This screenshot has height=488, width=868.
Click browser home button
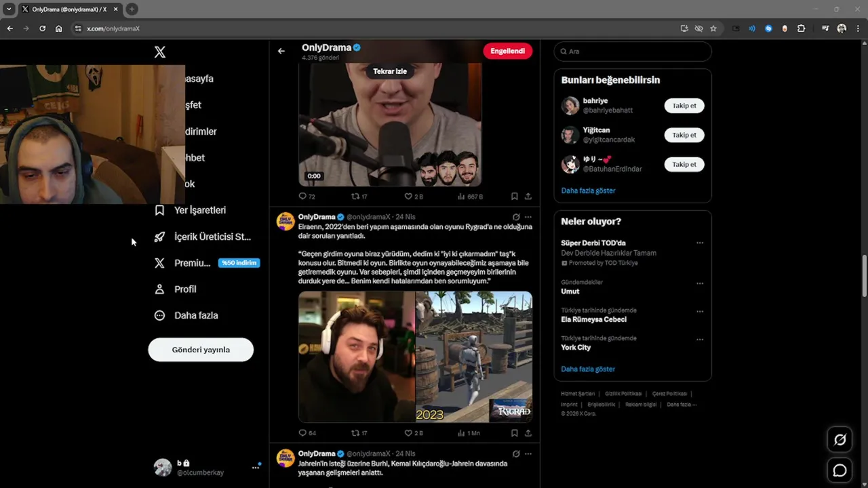[x=58, y=28]
